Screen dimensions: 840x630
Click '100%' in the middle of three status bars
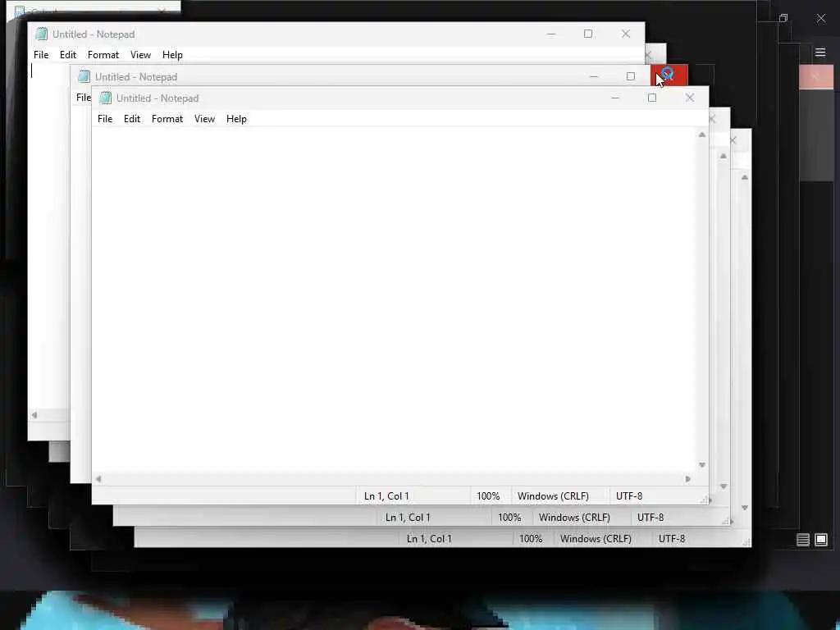click(509, 518)
